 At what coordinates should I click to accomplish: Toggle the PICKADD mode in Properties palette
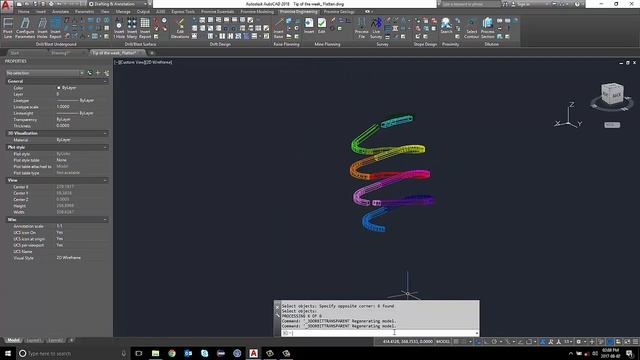[x=90, y=73]
